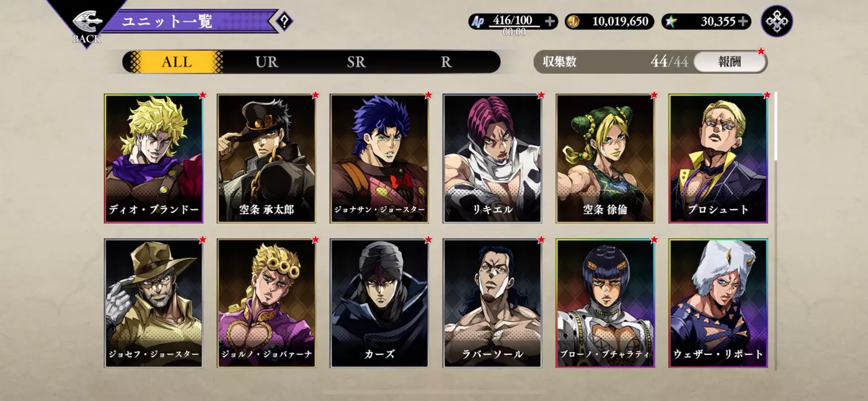Click the AP stamina icon
The height and width of the screenshot is (401, 868).
tap(477, 22)
